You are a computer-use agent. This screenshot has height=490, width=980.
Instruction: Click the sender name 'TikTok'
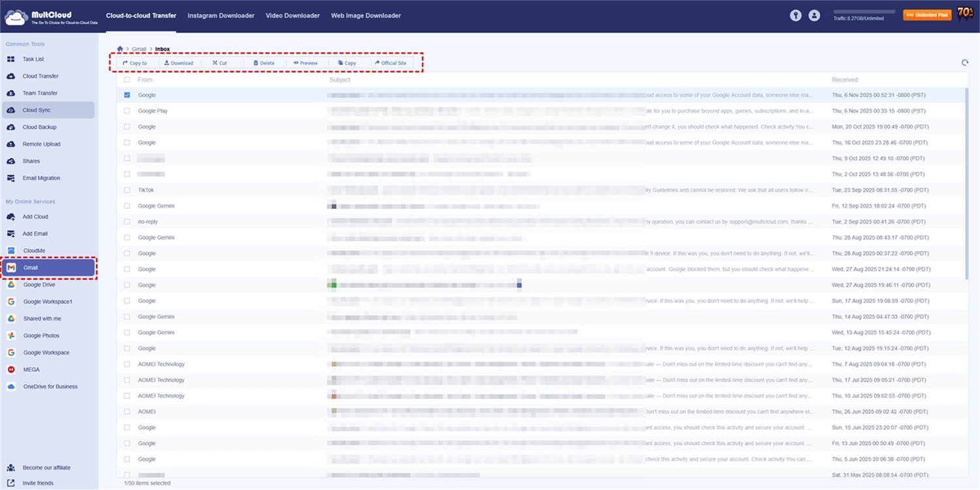click(146, 190)
